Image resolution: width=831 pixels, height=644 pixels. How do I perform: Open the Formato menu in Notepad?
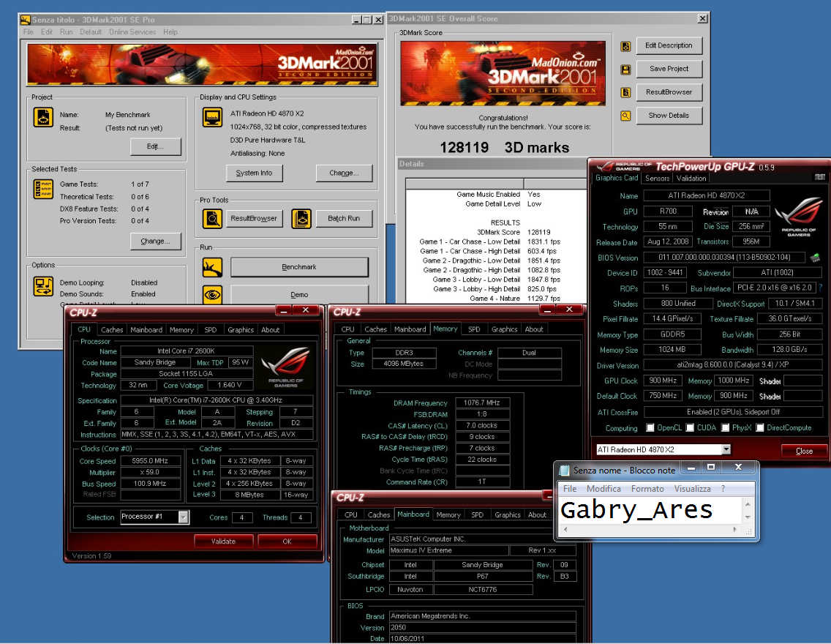pos(647,489)
